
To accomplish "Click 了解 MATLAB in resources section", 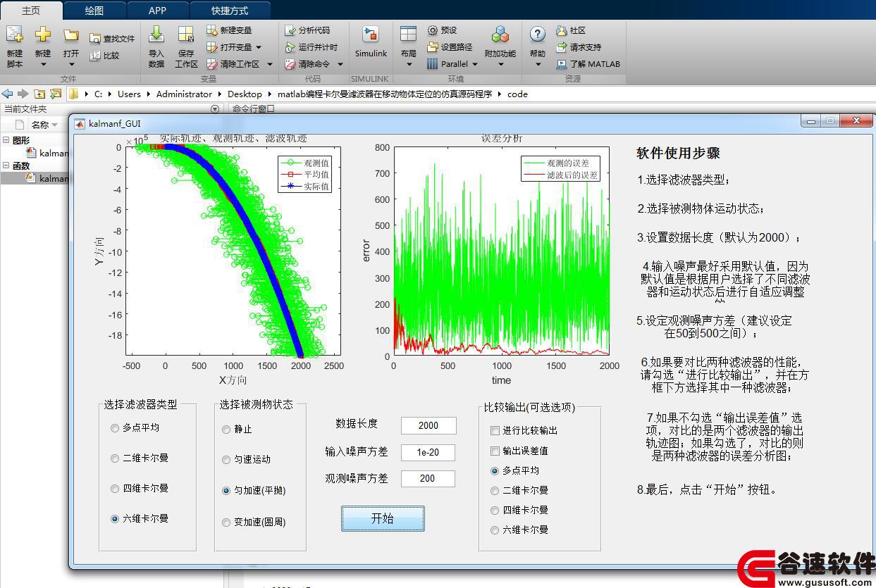I will [x=588, y=64].
